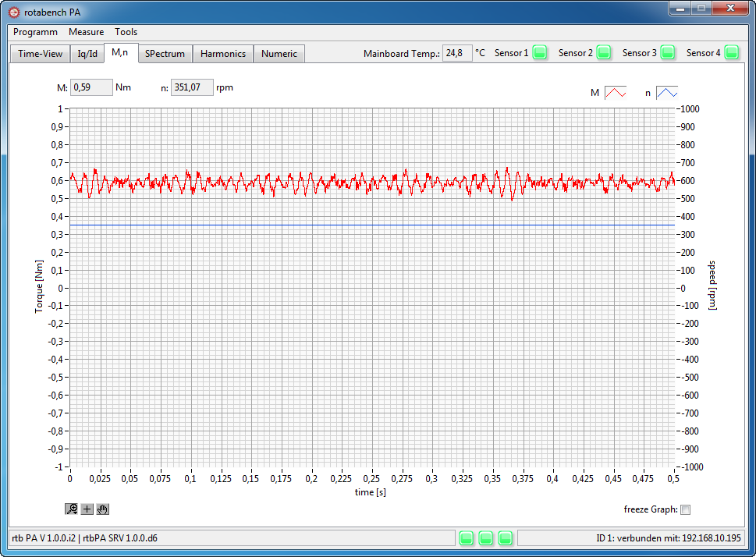Open the Programm menu
Screen dimensions: 756x557
[x=35, y=32]
